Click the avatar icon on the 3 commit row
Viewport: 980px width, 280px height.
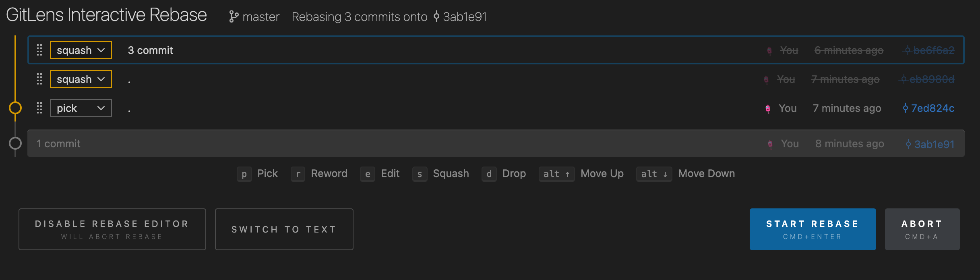click(769, 51)
